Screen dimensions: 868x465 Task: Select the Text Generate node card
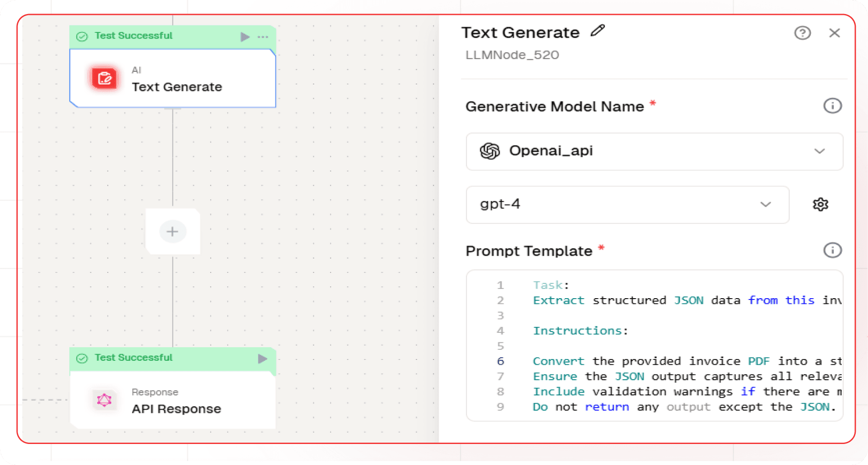point(173,78)
